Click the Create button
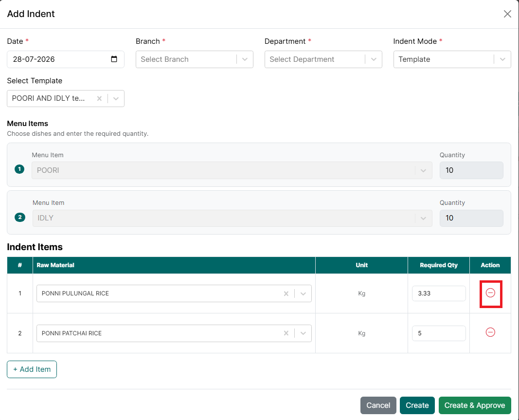519x420 pixels. [x=417, y=405]
